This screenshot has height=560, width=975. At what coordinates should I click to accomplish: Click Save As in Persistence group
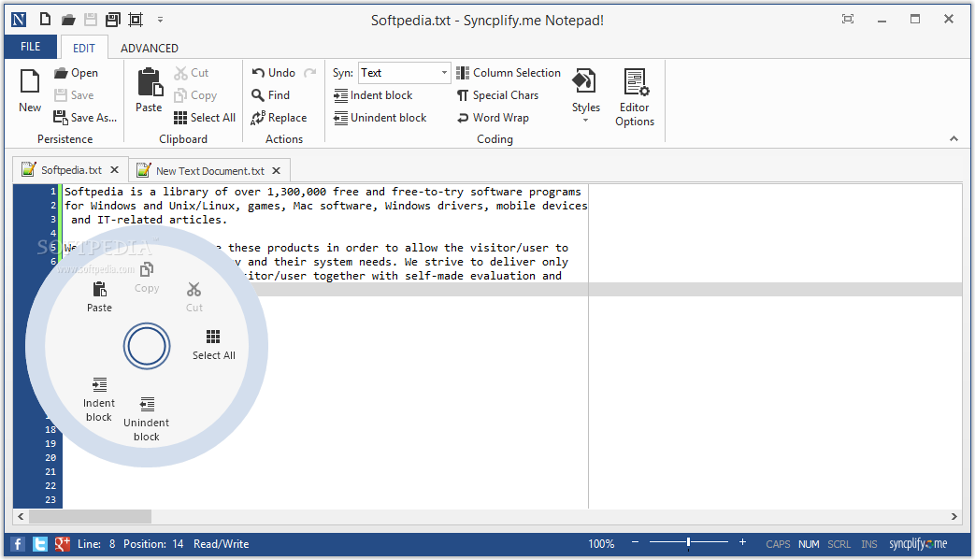coord(85,118)
